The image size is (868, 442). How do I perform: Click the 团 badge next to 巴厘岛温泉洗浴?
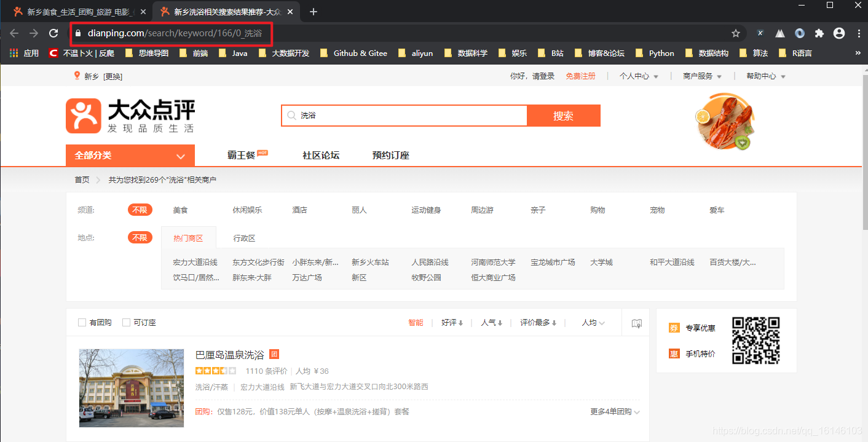coord(274,354)
